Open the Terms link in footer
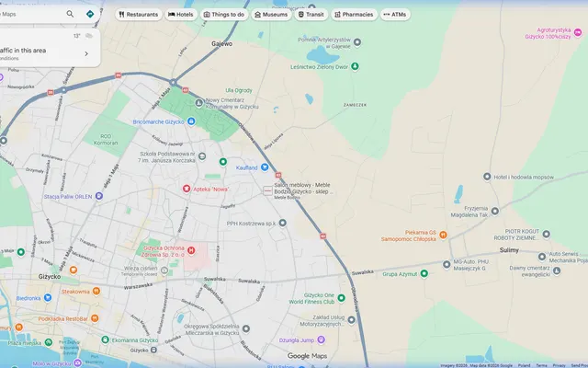Viewport: 588px width, 368px height. point(541,365)
